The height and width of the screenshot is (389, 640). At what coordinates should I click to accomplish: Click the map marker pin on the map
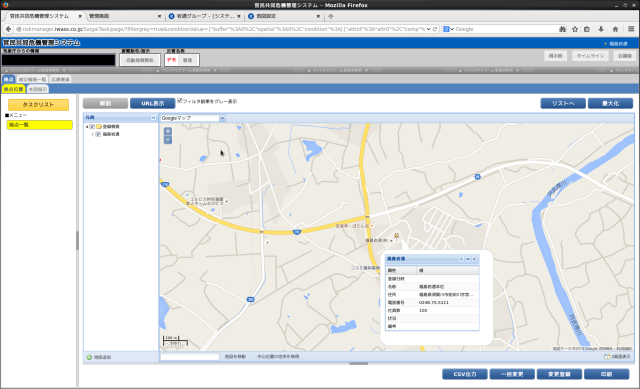pos(396,236)
